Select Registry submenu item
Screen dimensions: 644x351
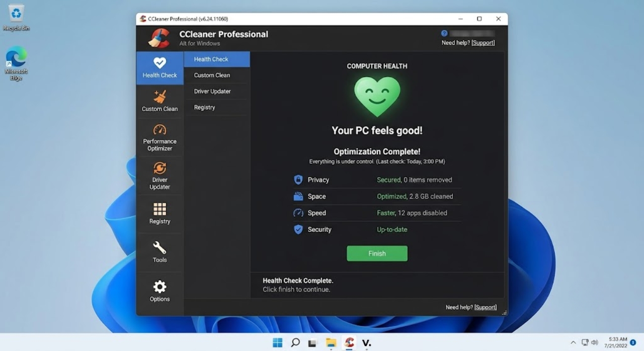217,108
